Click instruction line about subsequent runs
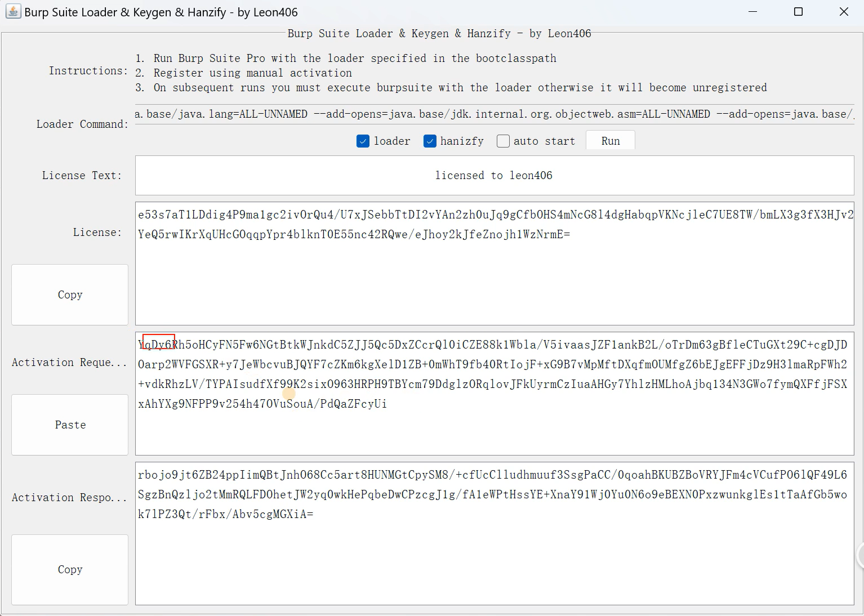The width and height of the screenshot is (864, 616). 451,87
